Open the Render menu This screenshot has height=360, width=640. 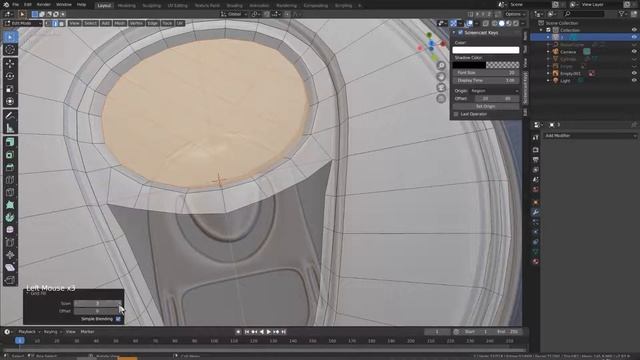[44, 5]
